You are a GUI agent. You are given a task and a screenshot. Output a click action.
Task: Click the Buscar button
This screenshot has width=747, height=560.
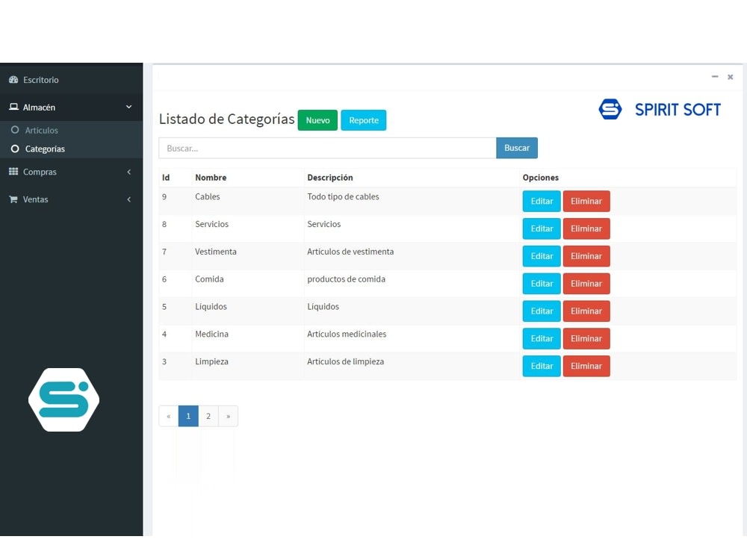tap(516, 148)
